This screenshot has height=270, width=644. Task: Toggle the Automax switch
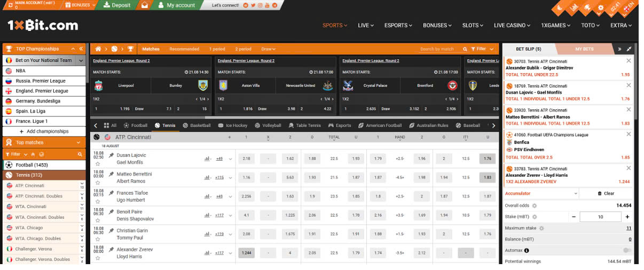(x=626, y=250)
